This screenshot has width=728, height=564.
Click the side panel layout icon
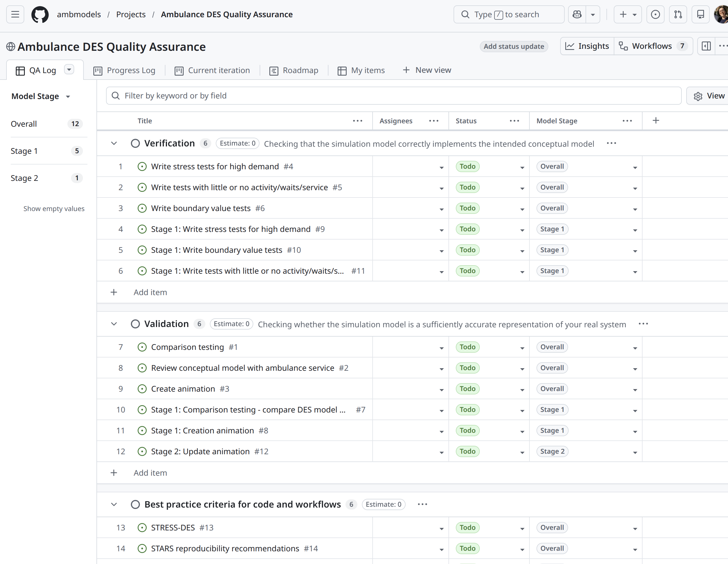(x=706, y=46)
